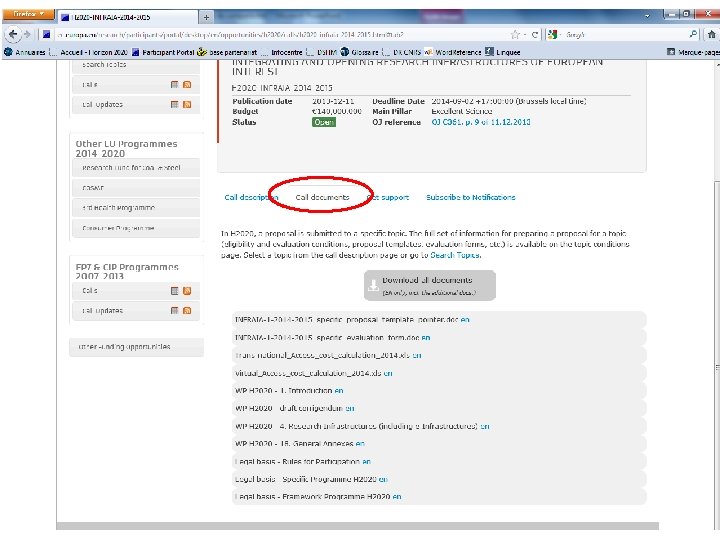This screenshot has width=720, height=540.
Task: Click the RSS icon beside FP7 Call updates
Action: tap(187, 310)
